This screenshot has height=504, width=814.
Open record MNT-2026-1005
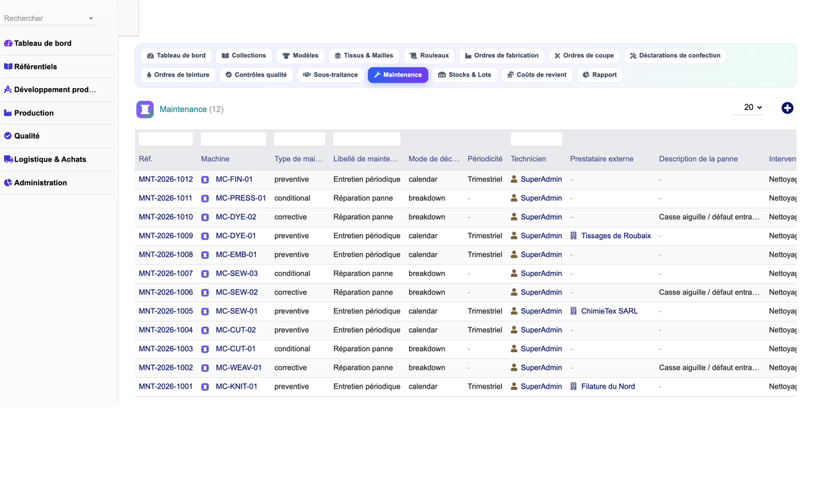(x=166, y=311)
